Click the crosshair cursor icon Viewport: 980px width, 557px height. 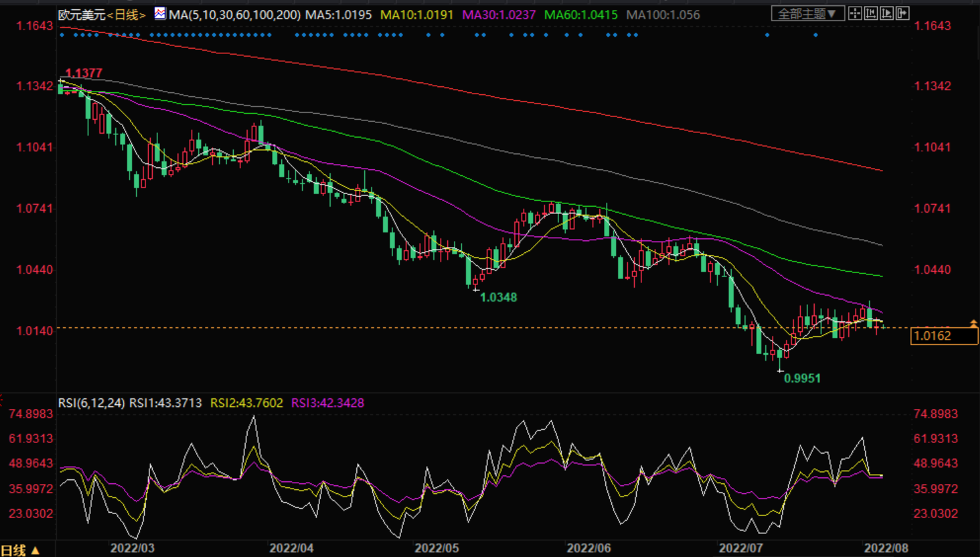855,13
